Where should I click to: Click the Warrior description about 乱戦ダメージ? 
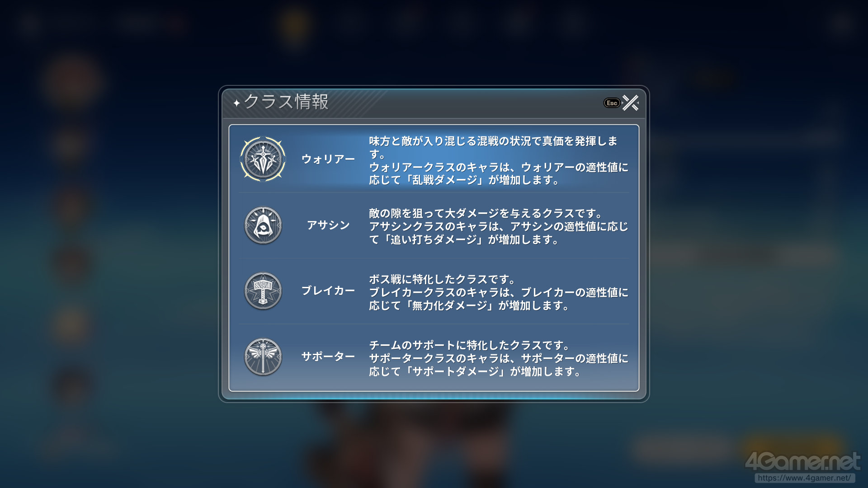[x=499, y=160]
